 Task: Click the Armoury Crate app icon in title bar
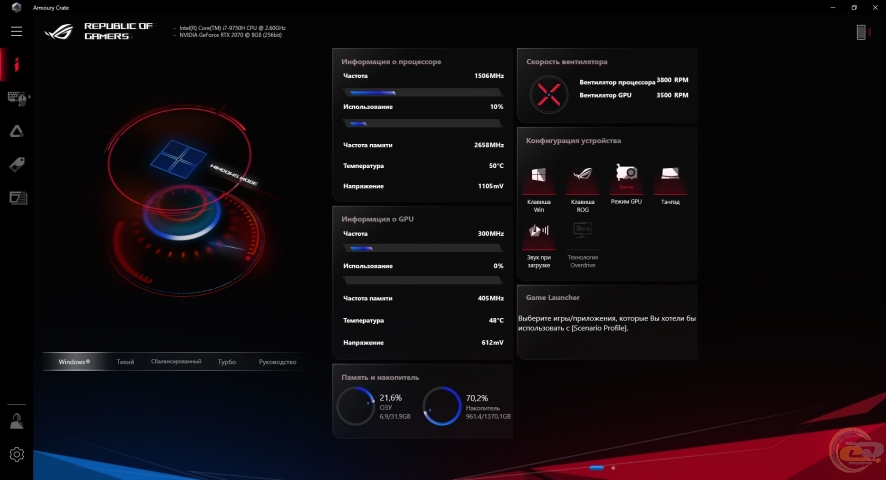pos(16,7)
